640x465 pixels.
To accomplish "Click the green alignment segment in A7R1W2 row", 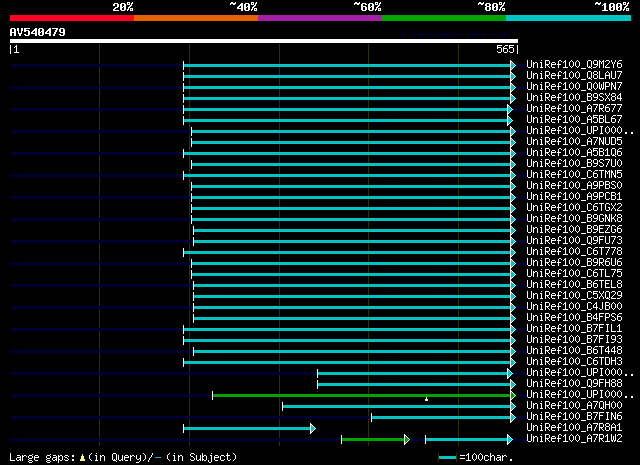I will [x=376, y=439].
